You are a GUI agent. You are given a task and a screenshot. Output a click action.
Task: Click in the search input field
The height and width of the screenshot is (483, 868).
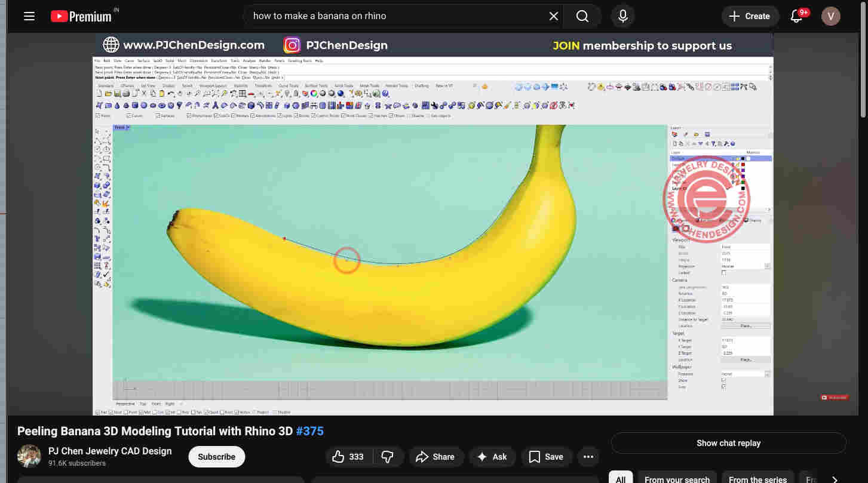click(394, 16)
